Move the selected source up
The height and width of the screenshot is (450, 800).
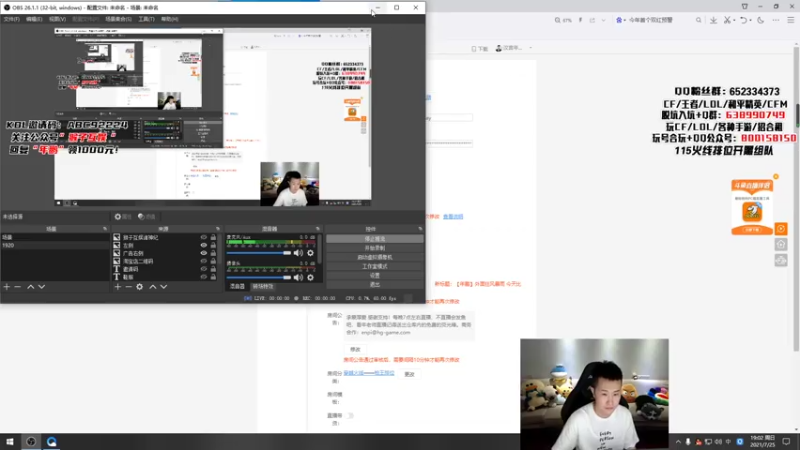point(153,287)
